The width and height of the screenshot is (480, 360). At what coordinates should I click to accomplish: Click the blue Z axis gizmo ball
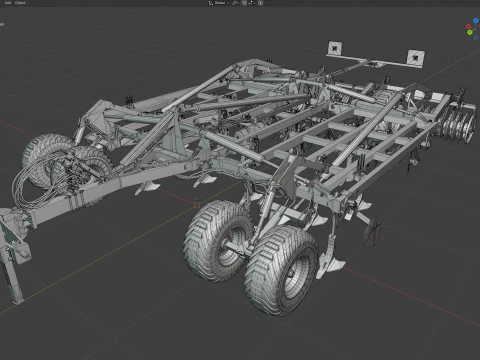coord(476,21)
